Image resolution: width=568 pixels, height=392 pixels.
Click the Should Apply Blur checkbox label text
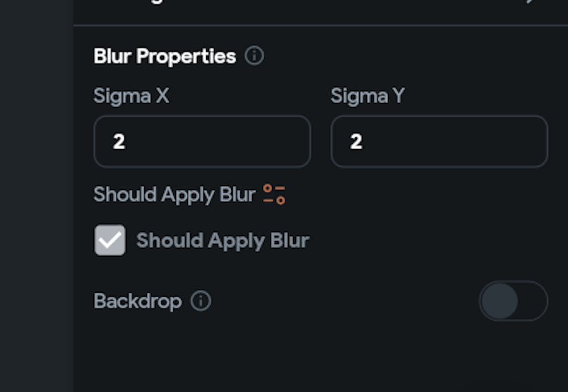223,241
